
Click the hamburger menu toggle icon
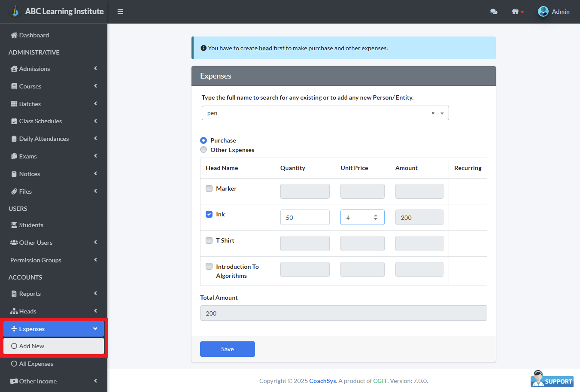click(120, 12)
